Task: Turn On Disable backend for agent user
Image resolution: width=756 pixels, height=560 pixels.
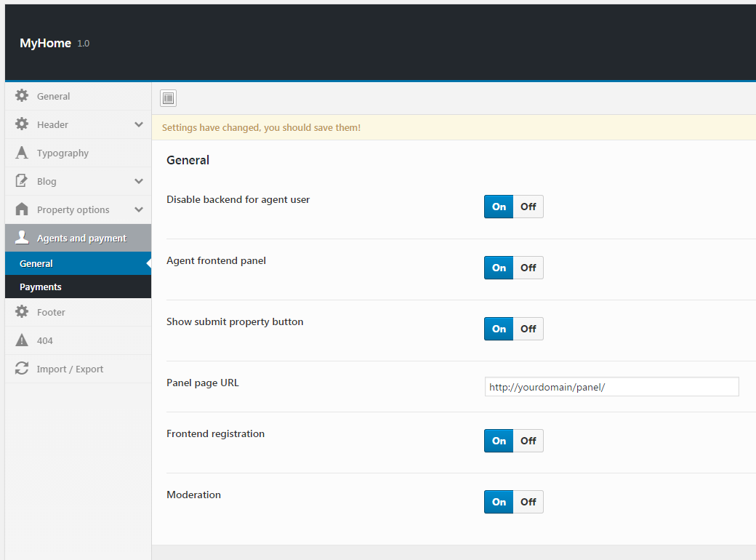Action: coord(499,207)
